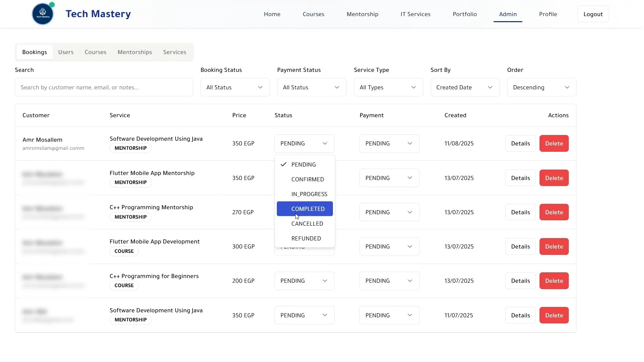View Details of the 11/07/2025 booking
The width and height of the screenshot is (644, 362).
pyautogui.click(x=520, y=315)
